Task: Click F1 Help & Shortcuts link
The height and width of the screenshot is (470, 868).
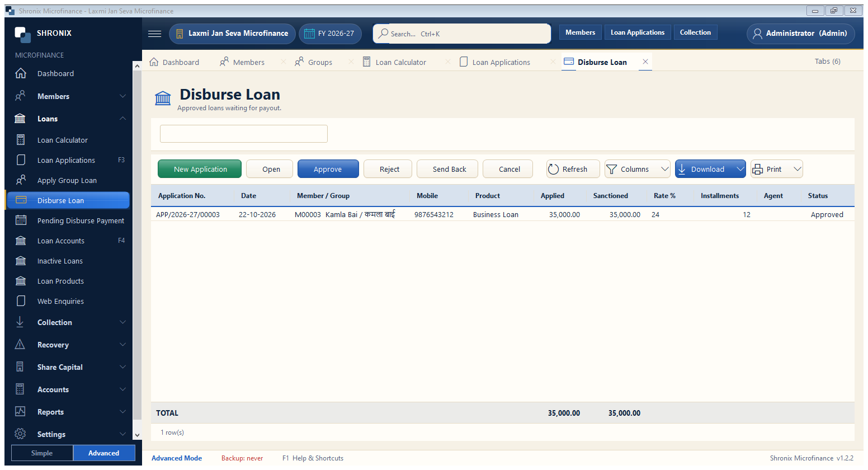Action: (313, 458)
